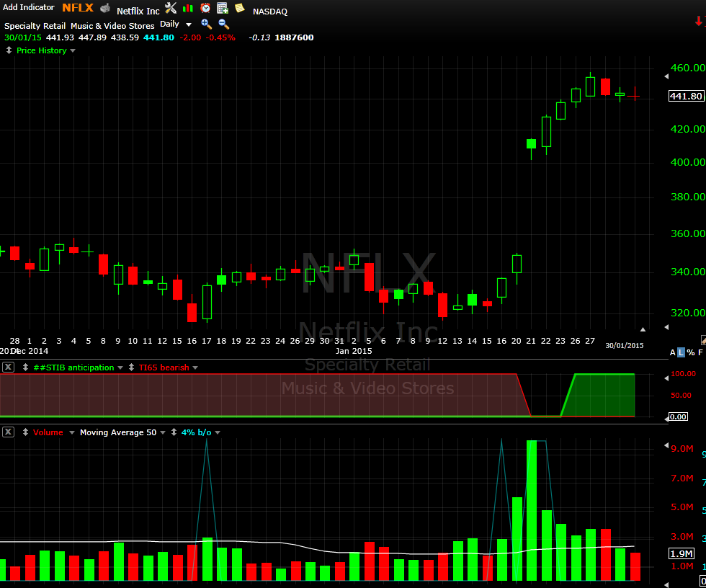Click the TI65 bearish label
Screen dimensions: 706x588
[164, 367]
